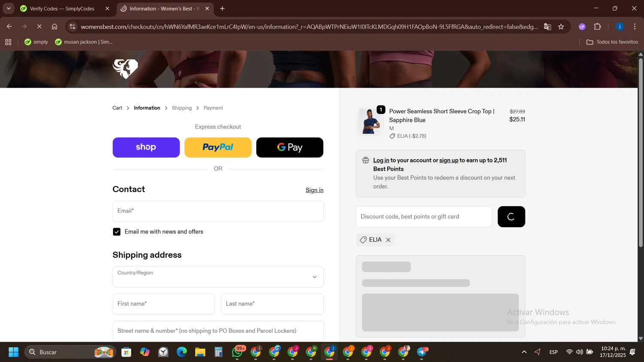Open the browser home page
This screenshot has width=644, height=362.
pos(55,27)
